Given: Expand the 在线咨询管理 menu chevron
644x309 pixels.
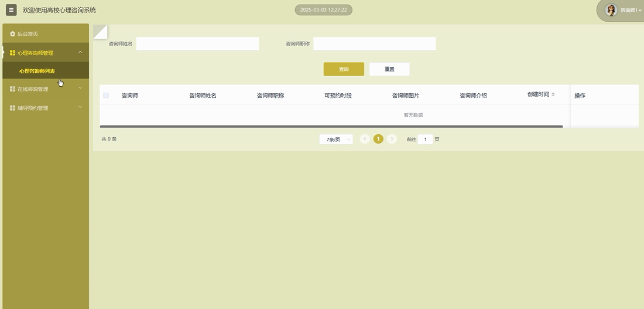Looking at the screenshot, I should 80,89.
